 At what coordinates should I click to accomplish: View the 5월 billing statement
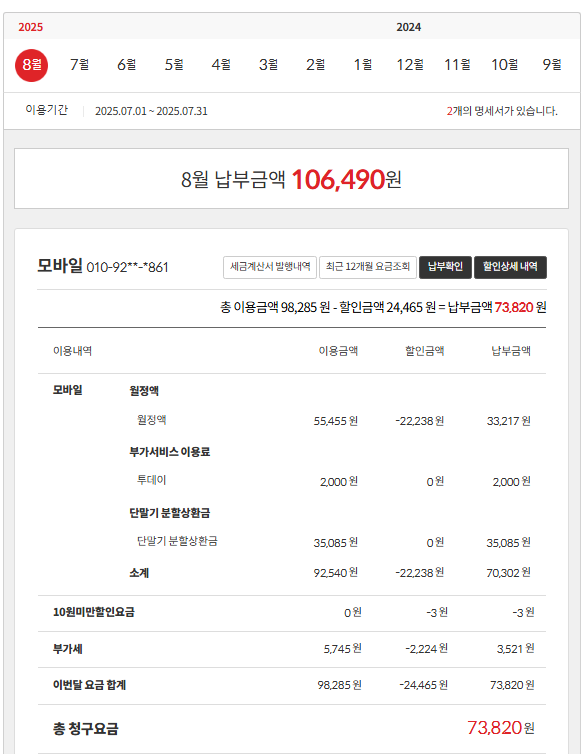coord(174,64)
